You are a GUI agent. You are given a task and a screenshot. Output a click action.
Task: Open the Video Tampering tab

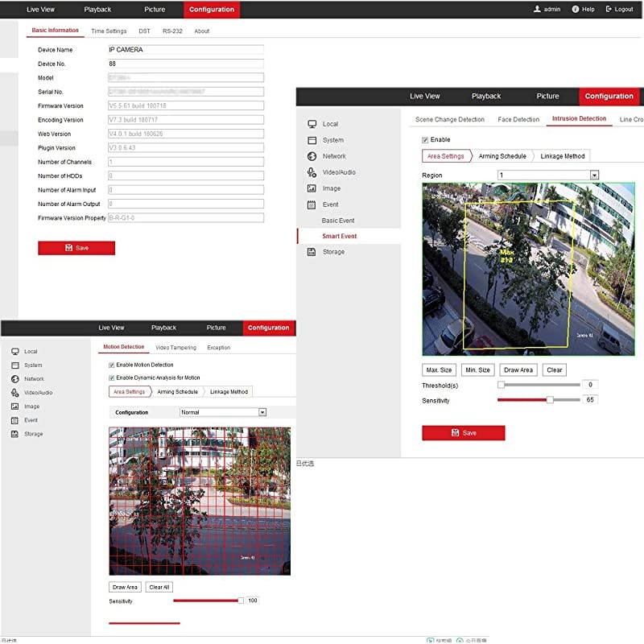(175, 348)
